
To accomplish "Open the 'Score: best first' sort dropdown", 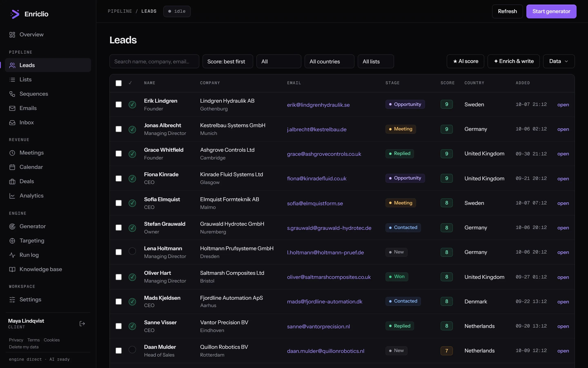I will 228,62.
